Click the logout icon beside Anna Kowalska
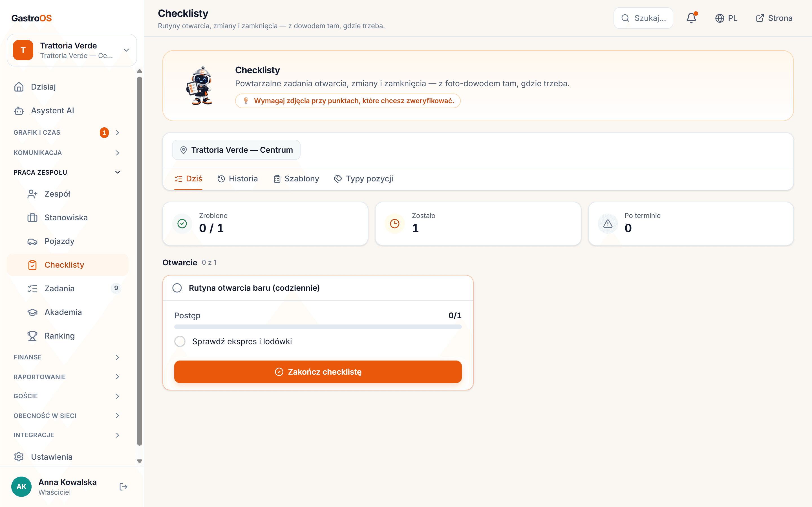This screenshot has height=507, width=812. (x=123, y=486)
